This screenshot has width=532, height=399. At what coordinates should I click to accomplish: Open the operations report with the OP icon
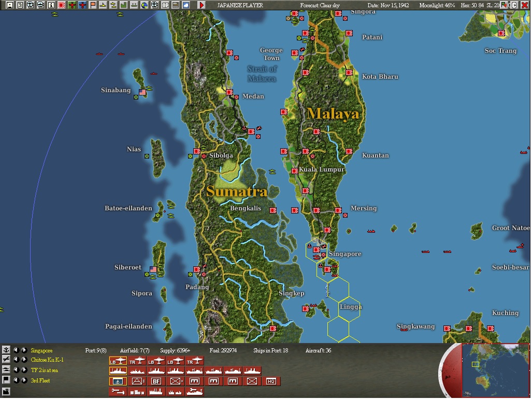165,4
